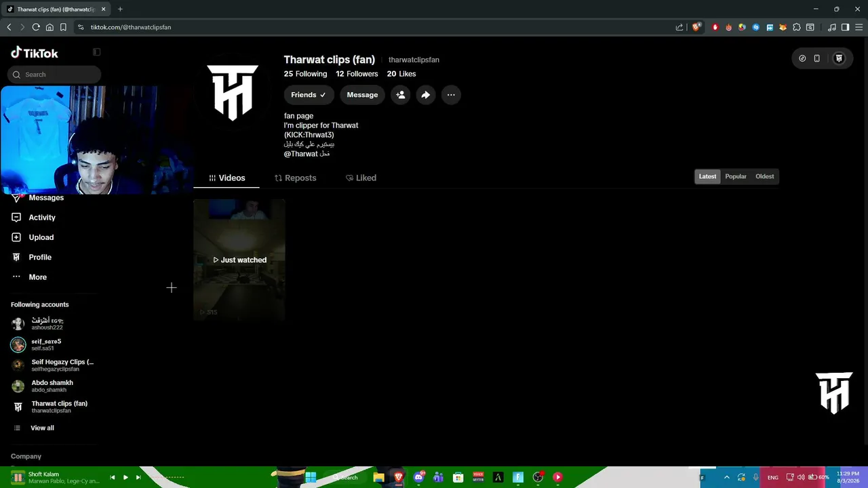
Task: Toggle the Friends follow button
Action: pos(309,95)
